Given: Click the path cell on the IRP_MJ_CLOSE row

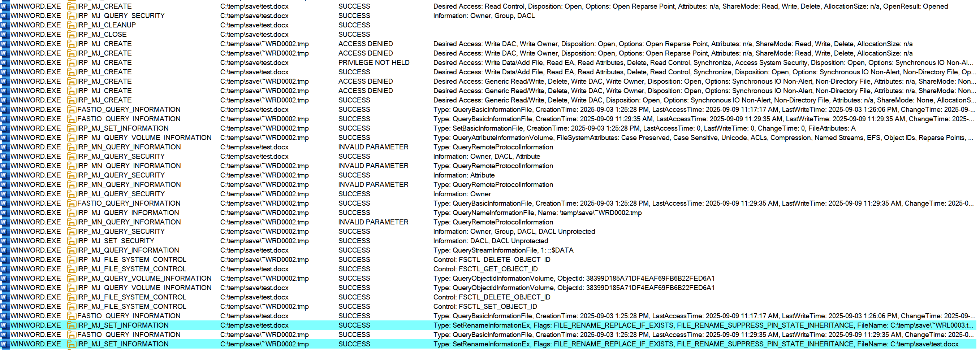Looking at the screenshot, I should pos(254,35).
